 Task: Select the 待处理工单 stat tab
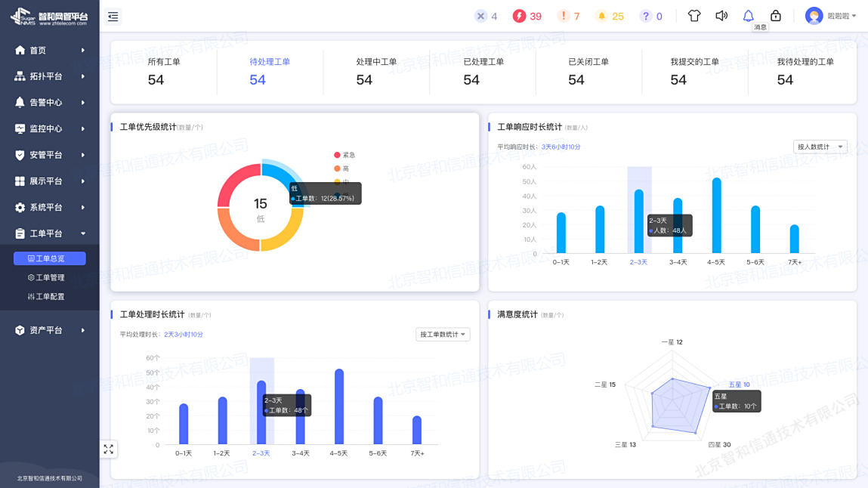[270, 72]
